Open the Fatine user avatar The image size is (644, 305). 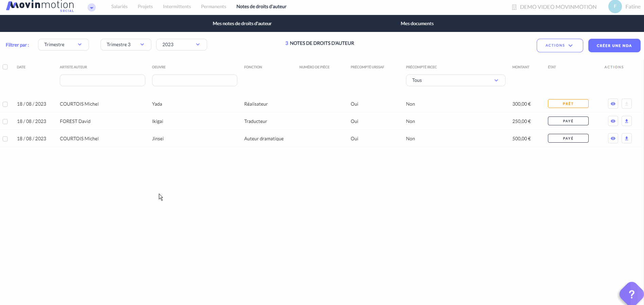click(x=615, y=6)
